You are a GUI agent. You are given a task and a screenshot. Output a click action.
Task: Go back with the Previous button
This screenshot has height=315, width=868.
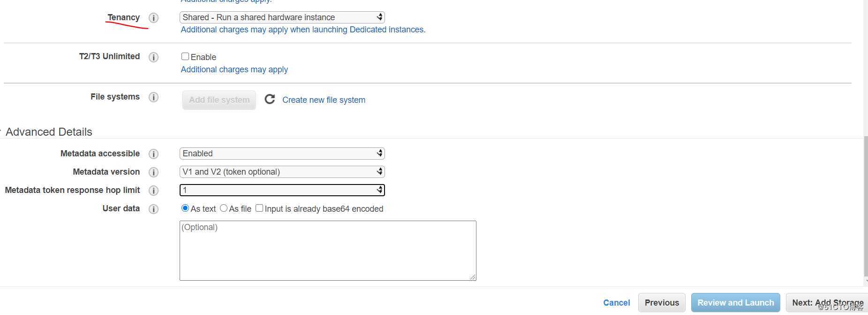[662, 303]
